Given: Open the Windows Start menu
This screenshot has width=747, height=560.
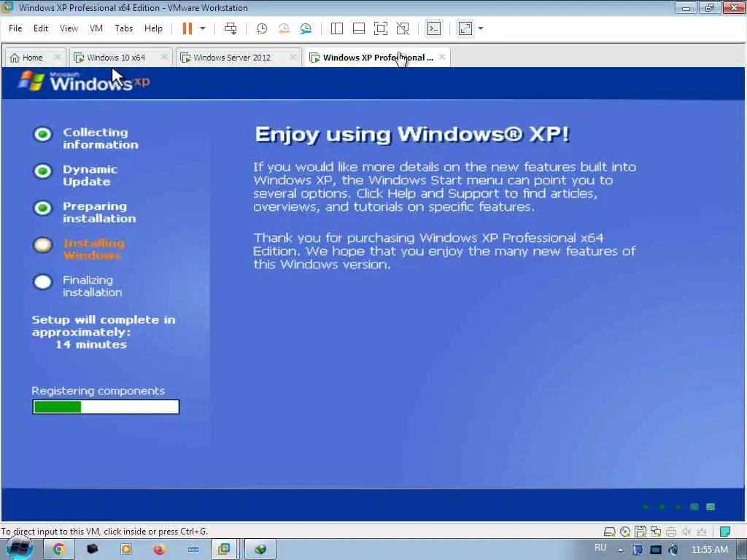Looking at the screenshot, I should [20, 550].
